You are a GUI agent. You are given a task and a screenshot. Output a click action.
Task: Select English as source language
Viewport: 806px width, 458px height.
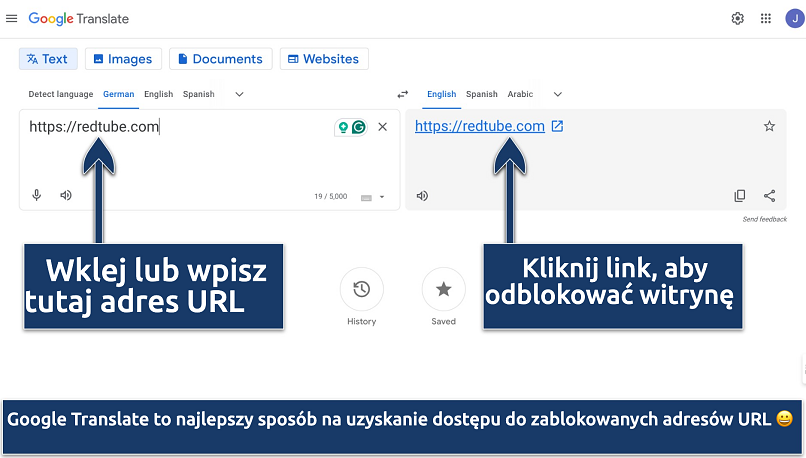pyautogui.click(x=158, y=94)
